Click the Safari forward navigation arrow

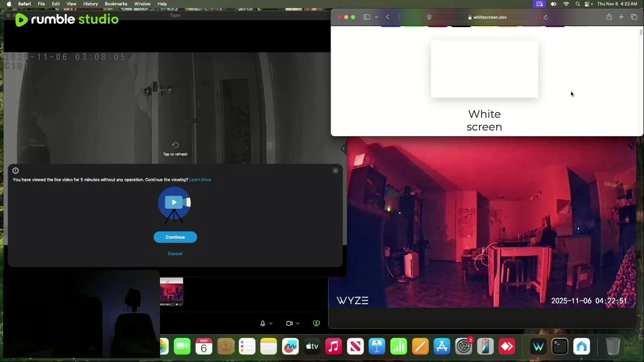point(399,17)
